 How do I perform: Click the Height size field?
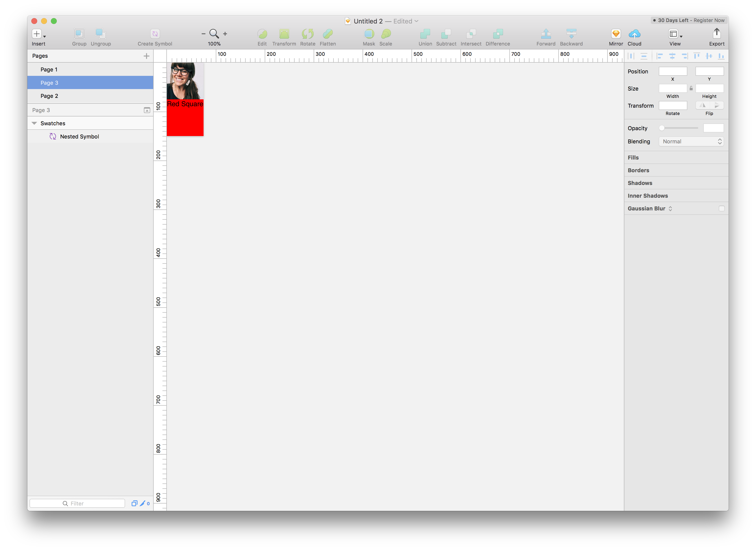click(709, 88)
